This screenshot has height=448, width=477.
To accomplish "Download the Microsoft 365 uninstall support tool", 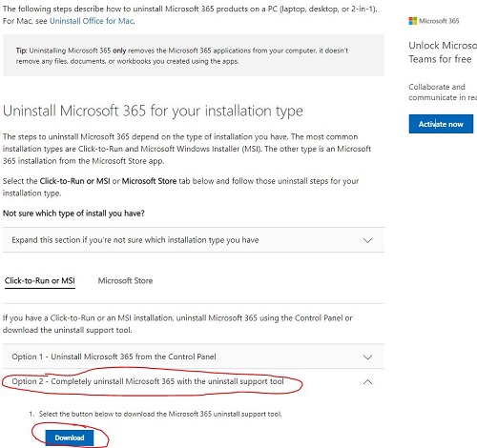I will coord(70,438).
